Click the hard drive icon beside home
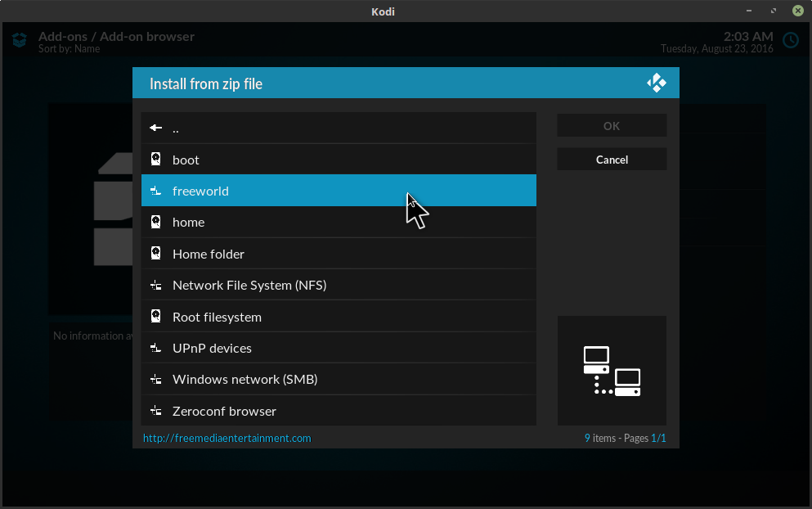The height and width of the screenshot is (509, 812). (x=156, y=222)
